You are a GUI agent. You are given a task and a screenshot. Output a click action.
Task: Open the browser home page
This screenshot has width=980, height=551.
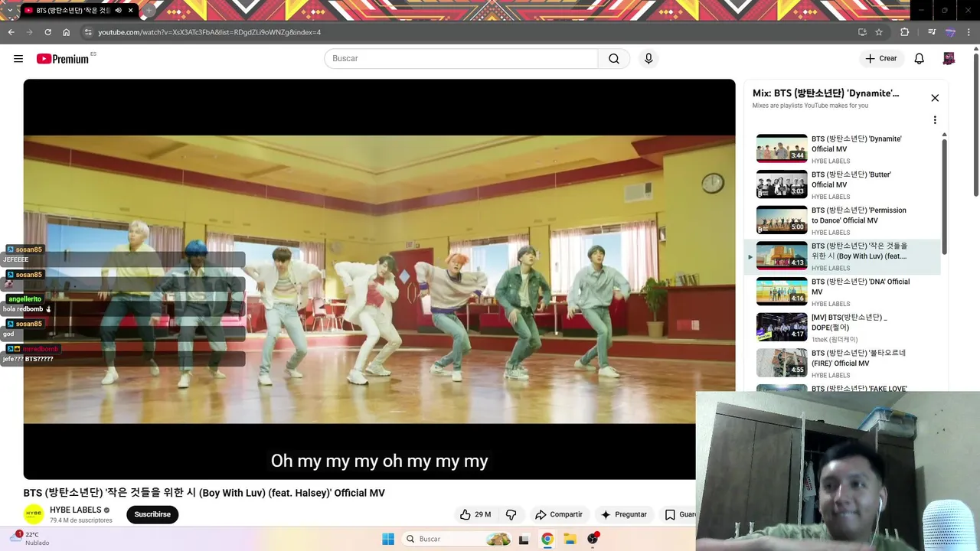tap(67, 32)
